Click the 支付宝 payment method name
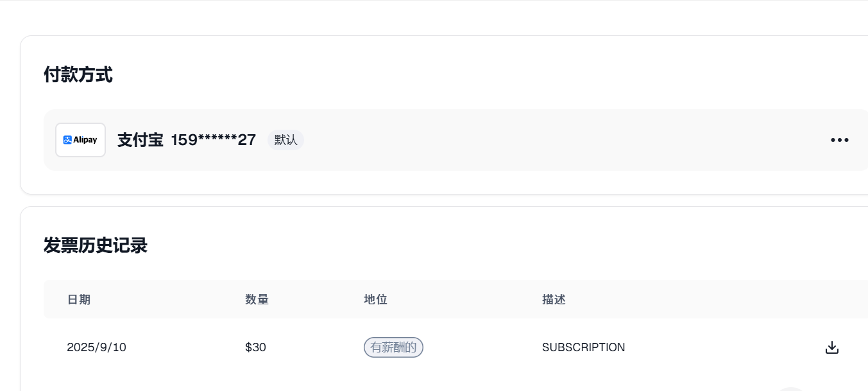Viewport: 868px width, 391px height. (140, 140)
